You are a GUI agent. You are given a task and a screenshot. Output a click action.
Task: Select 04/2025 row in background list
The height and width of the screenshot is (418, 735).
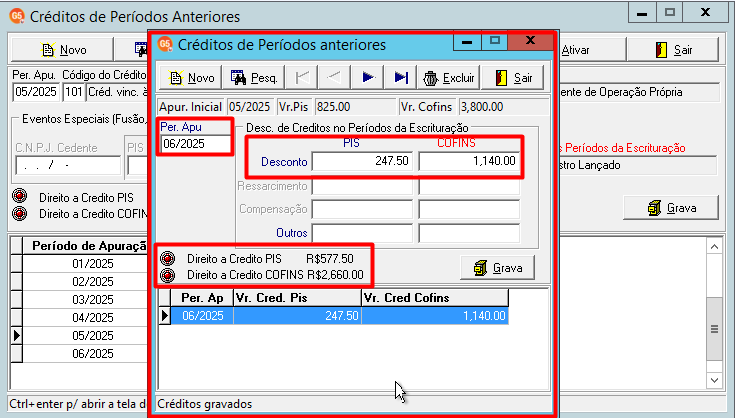click(84, 318)
